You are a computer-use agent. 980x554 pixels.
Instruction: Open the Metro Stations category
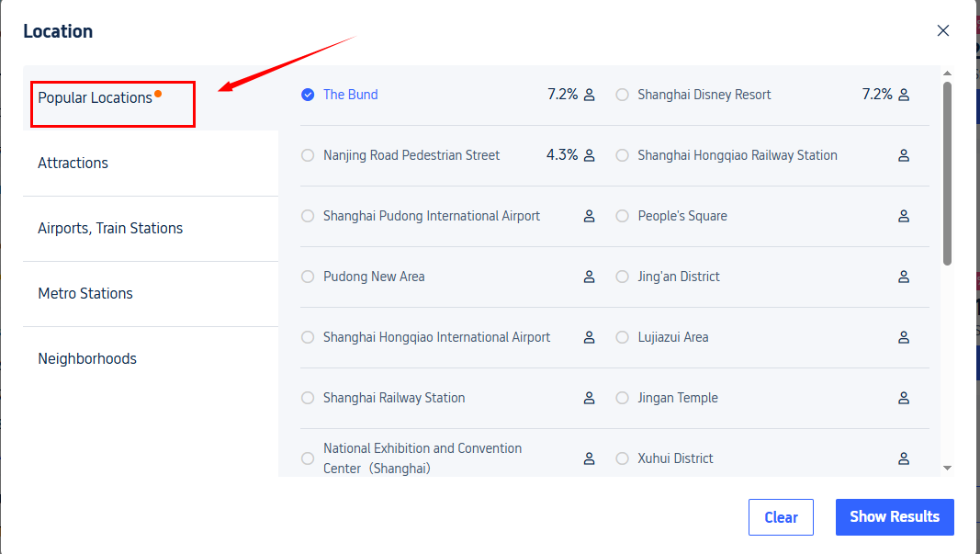click(x=85, y=293)
